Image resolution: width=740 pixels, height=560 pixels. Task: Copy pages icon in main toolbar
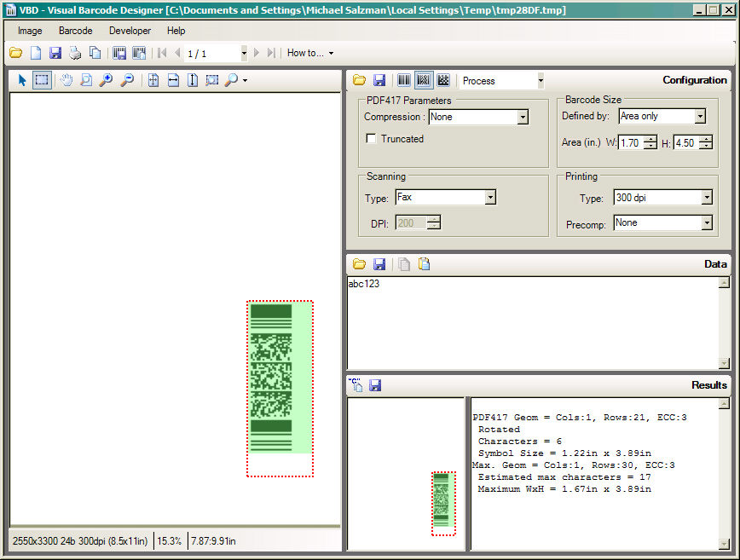[x=95, y=53]
